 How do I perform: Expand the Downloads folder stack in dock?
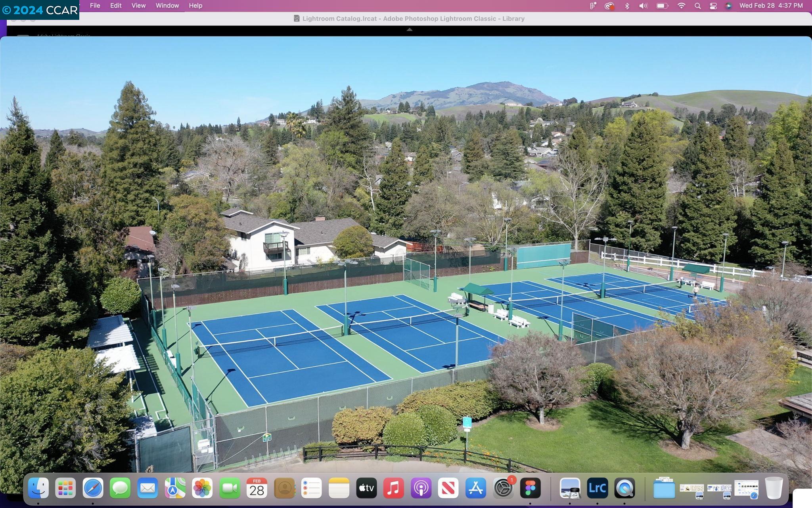(x=664, y=488)
